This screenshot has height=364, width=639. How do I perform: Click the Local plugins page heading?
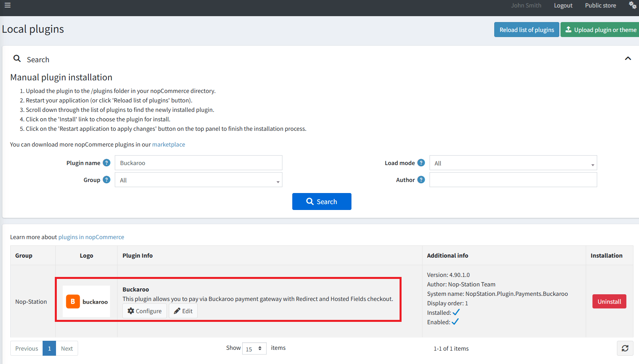tap(33, 29)
